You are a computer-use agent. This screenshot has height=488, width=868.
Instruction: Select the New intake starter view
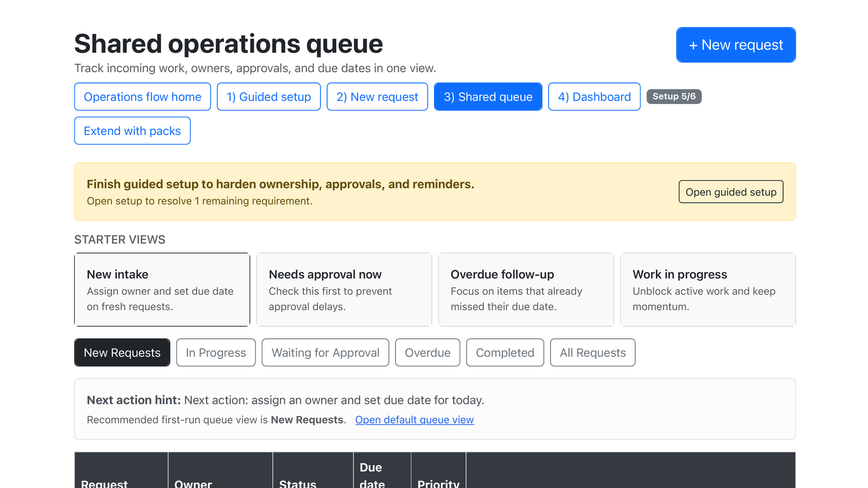tap(162, 290)
